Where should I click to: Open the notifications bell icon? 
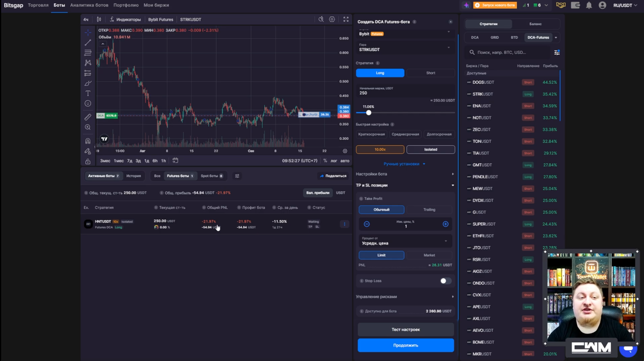[x=589, y=5]
